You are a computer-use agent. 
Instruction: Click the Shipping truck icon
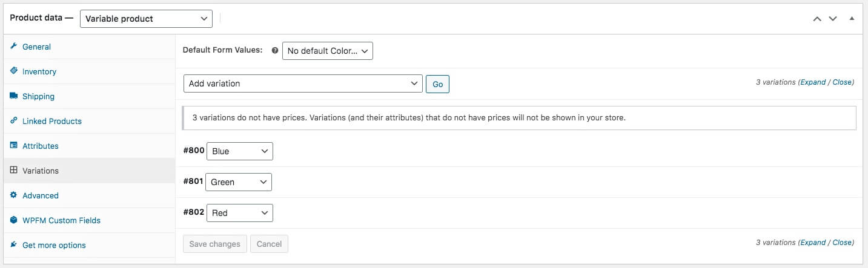coord(14,96)
